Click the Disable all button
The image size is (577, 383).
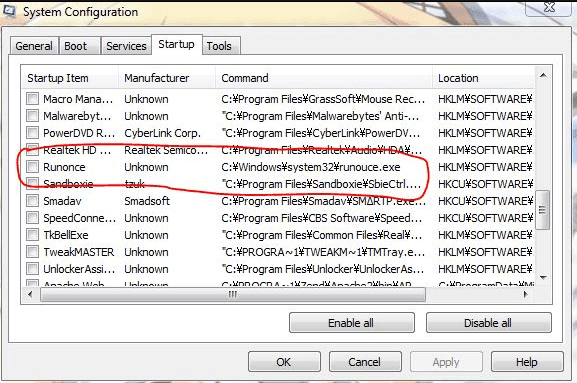(x=488, y=323)
